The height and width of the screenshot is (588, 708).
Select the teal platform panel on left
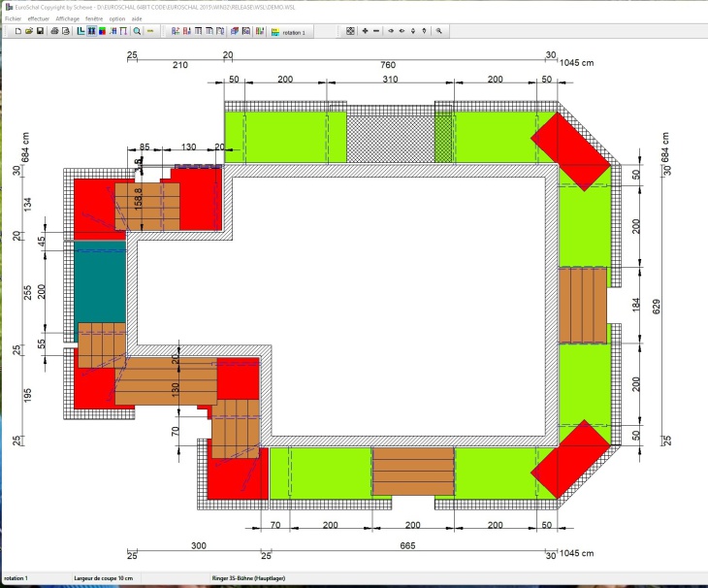tap(100, 281)
